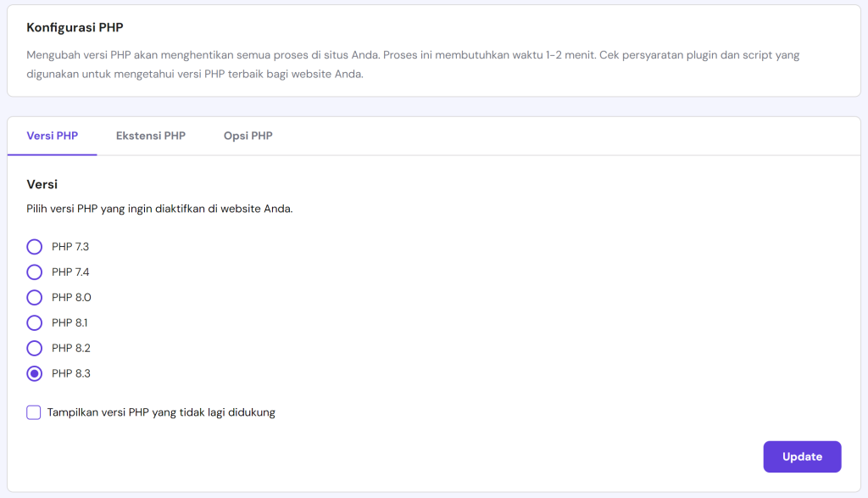The image size is (868, 498).
Task: Click the Konfigurasi PHP heading
Action: 75,28
